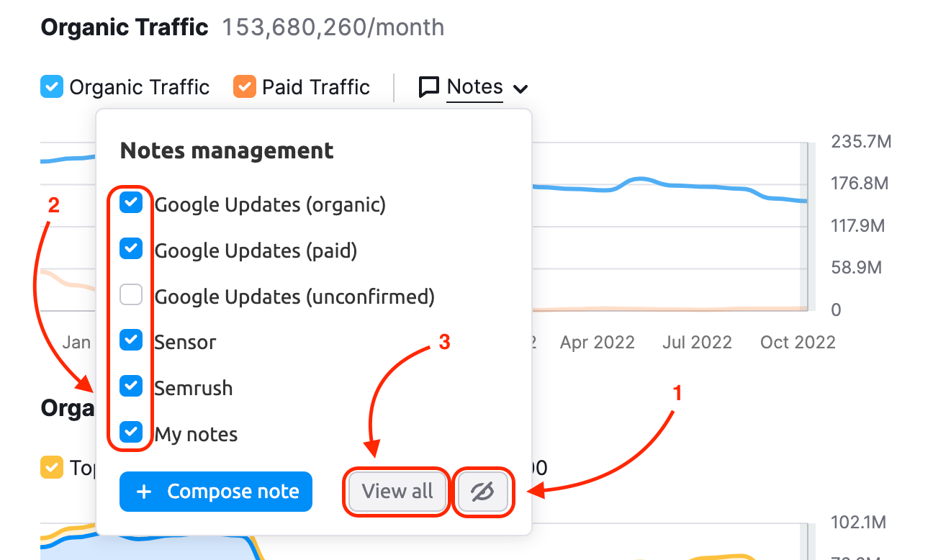Uncheck the My notes checkbox
Screen dimensions: 933x560
tap(130, 433)
